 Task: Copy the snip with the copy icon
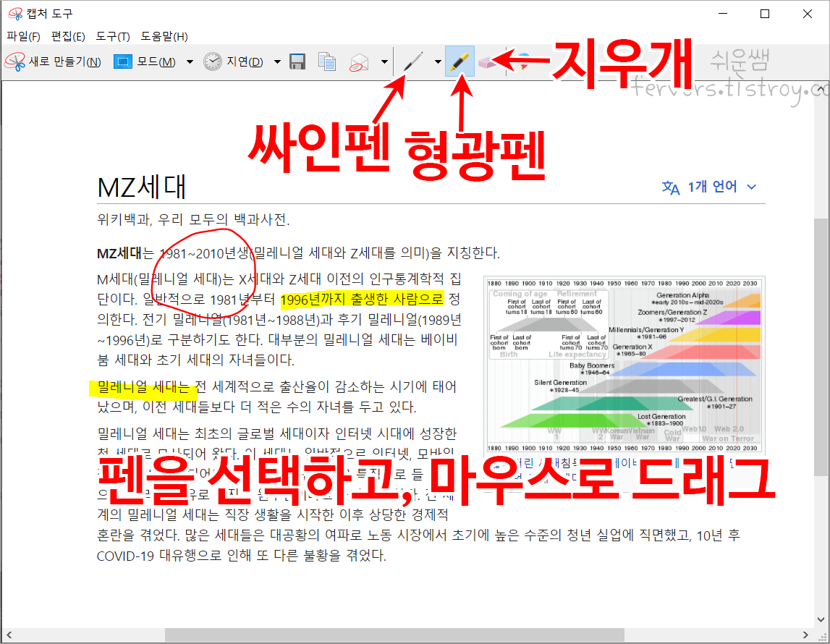(x=327, y=62)
